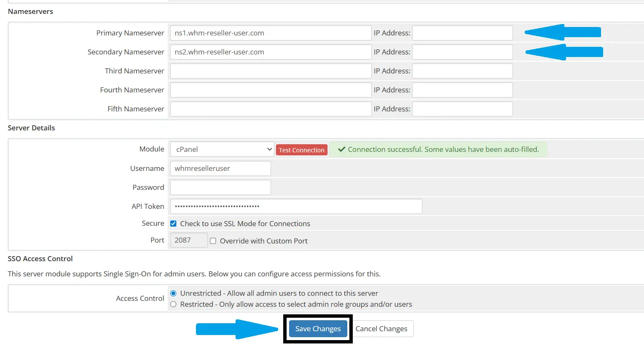Click the Save Changes button

coord(318,329)
